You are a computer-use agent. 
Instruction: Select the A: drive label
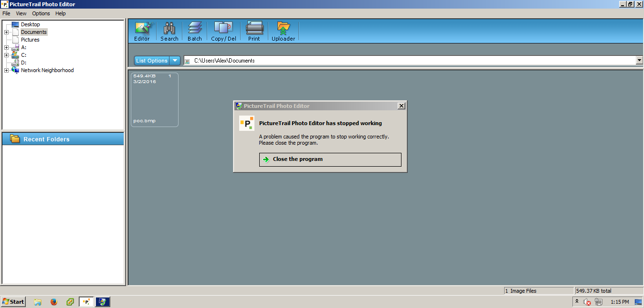tap(23, 47)
